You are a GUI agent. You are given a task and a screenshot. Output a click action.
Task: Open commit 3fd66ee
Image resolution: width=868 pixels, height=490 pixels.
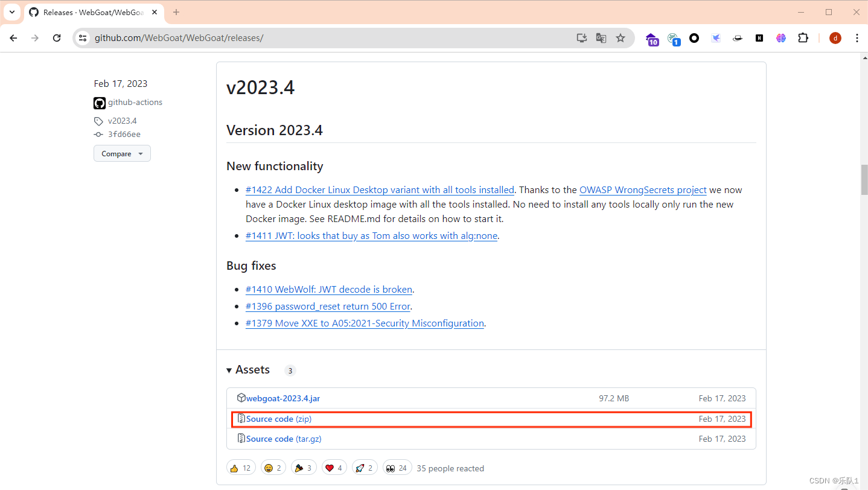point(124,135)
